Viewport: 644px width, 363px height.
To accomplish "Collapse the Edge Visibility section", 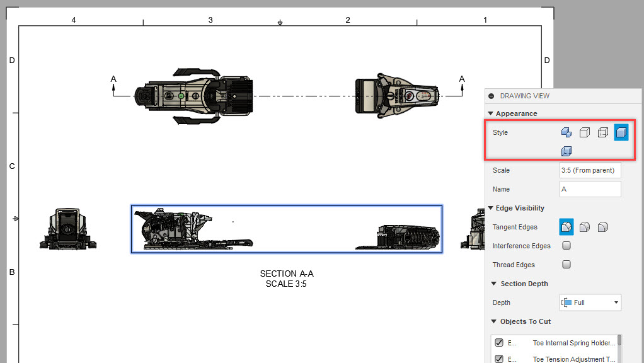I will click(x=491, y=208).
